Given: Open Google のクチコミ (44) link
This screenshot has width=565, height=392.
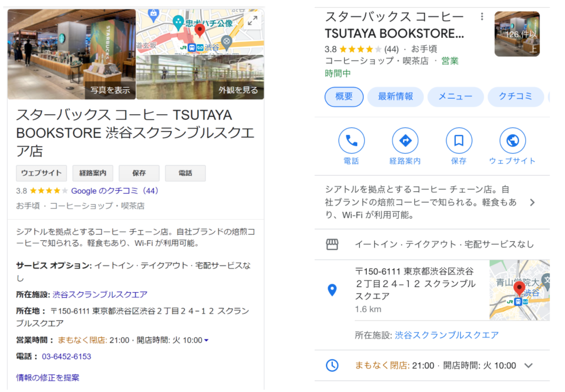Looking at the screenshot, I should 115,191.
